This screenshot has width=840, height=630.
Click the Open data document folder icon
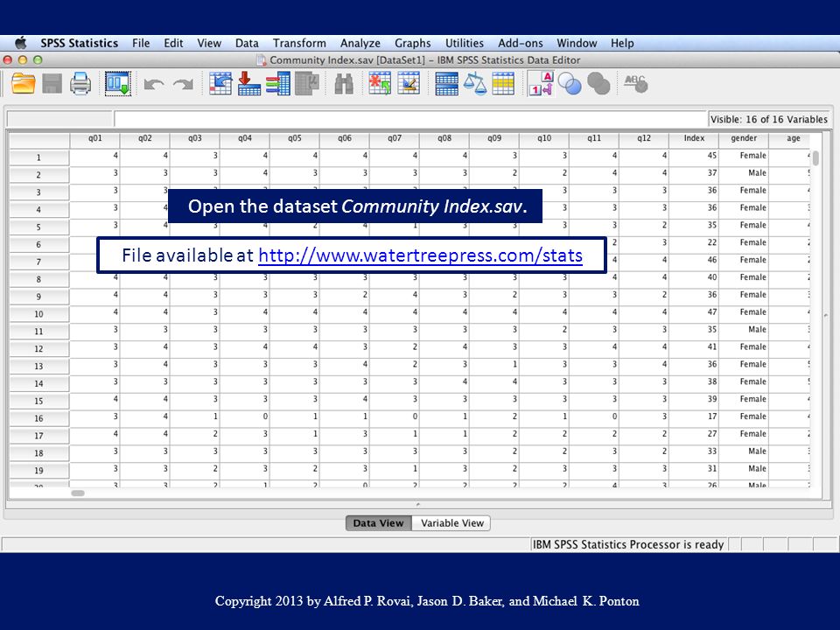point(23,84)
